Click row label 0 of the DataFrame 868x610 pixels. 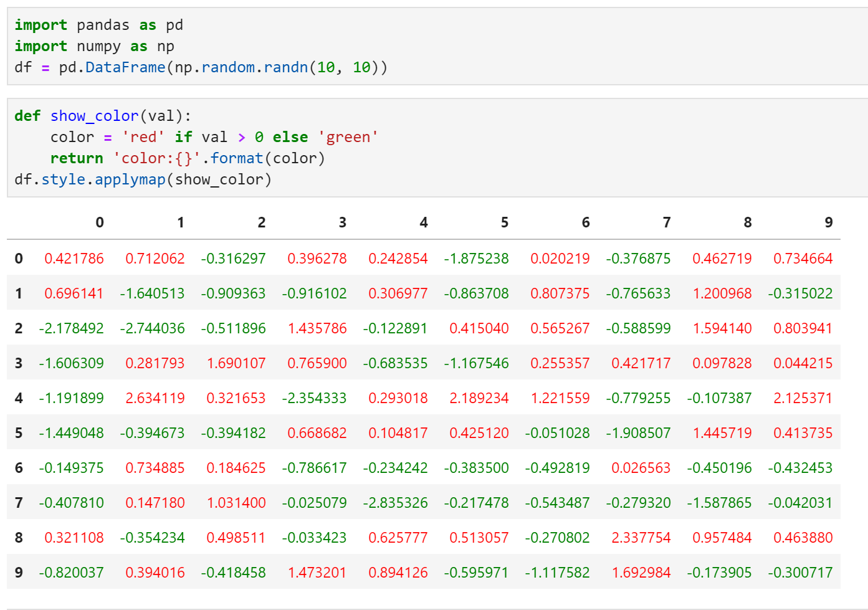18,257
